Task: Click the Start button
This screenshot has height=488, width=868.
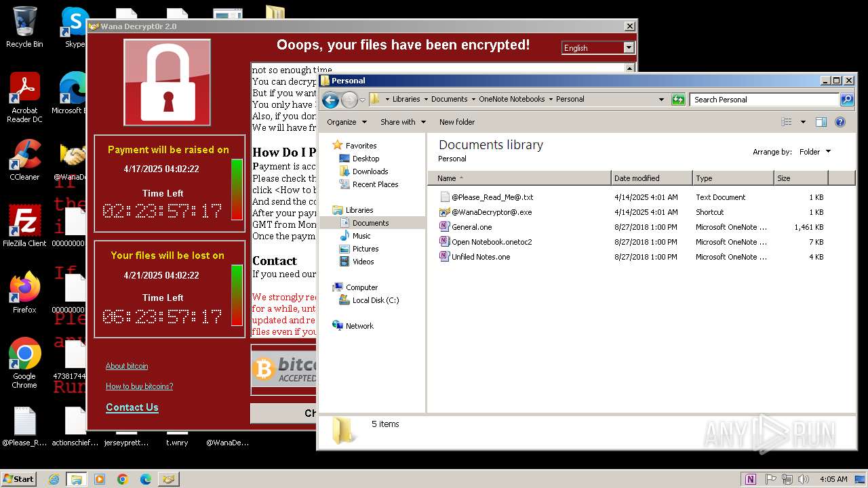Action: point(19,479)
